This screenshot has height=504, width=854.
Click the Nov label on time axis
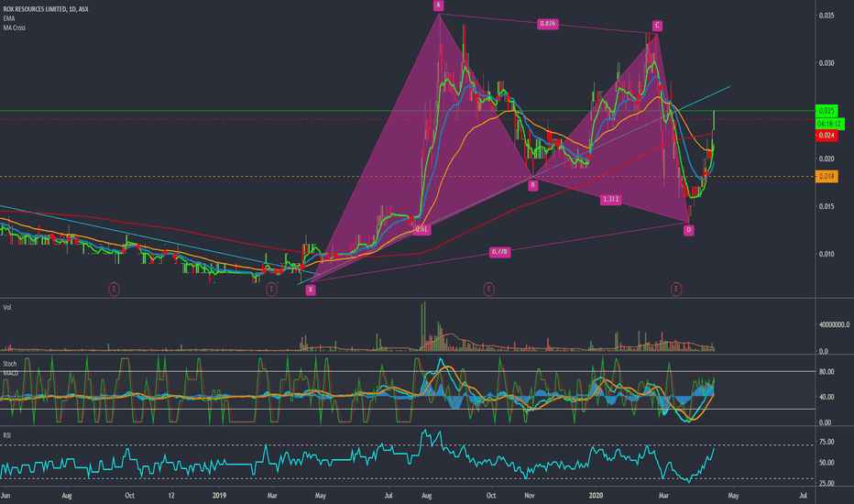point(529,495)
